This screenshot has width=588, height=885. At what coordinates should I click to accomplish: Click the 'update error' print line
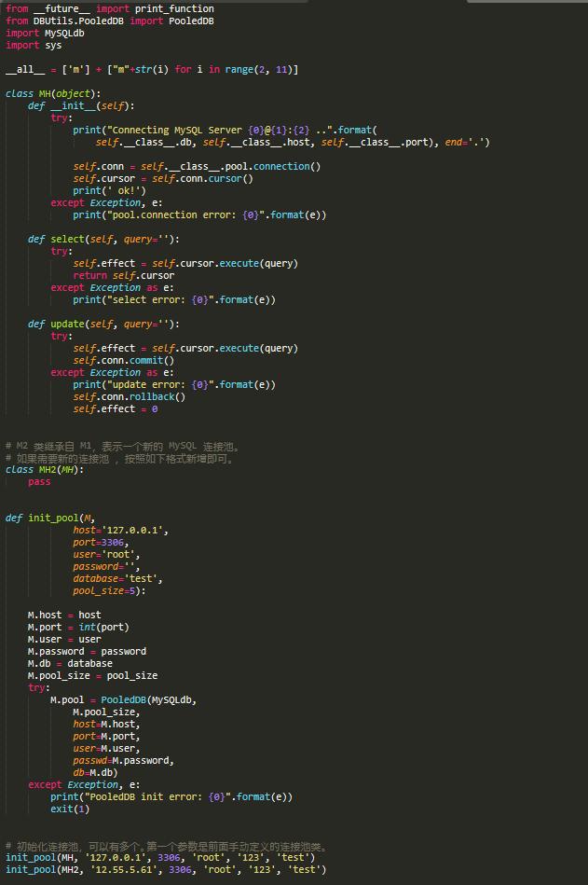click(x=174, y=385)
